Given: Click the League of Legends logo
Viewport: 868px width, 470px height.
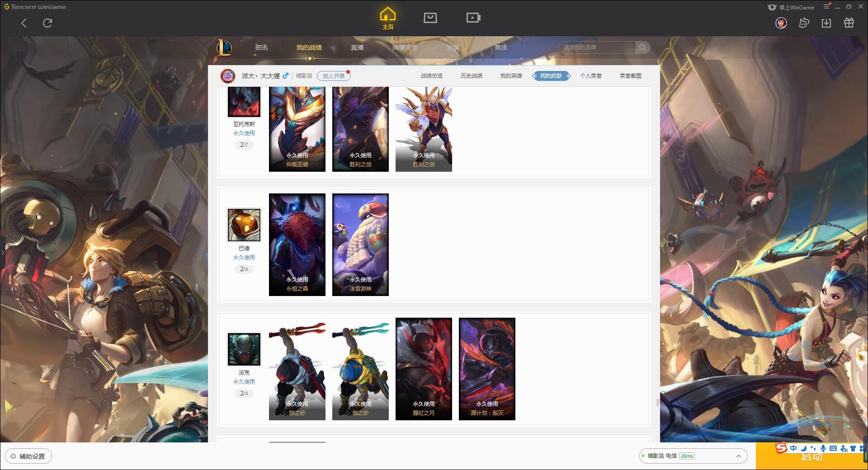Looking at the screenshot, I should pyautogui.click(x=224, y=47).
